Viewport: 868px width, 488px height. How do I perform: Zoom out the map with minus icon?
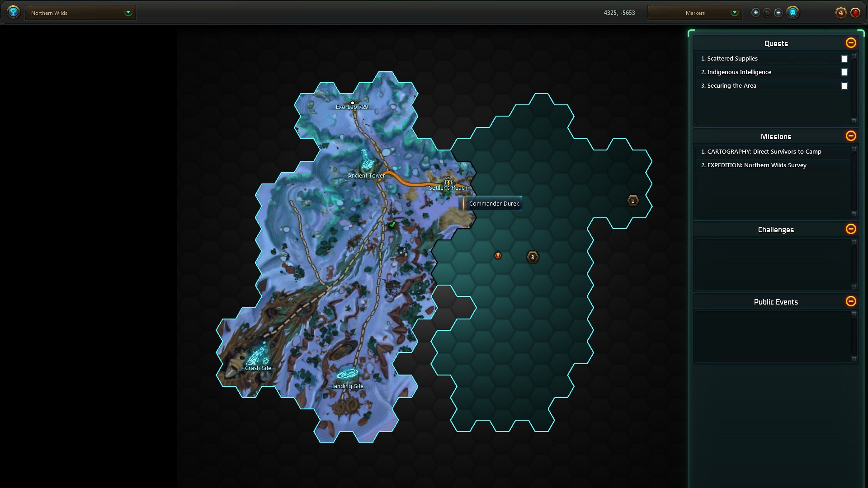pyautogui.click(x=778, y=13)
